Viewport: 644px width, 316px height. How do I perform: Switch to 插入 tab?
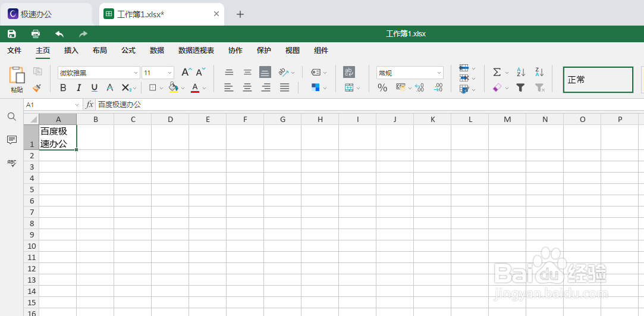[71, 51]
